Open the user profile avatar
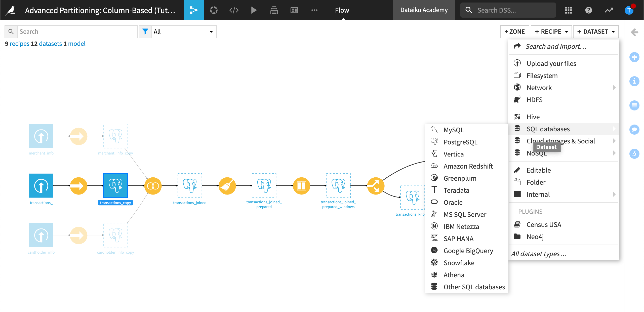644x312 pixels. click(629, 10)
